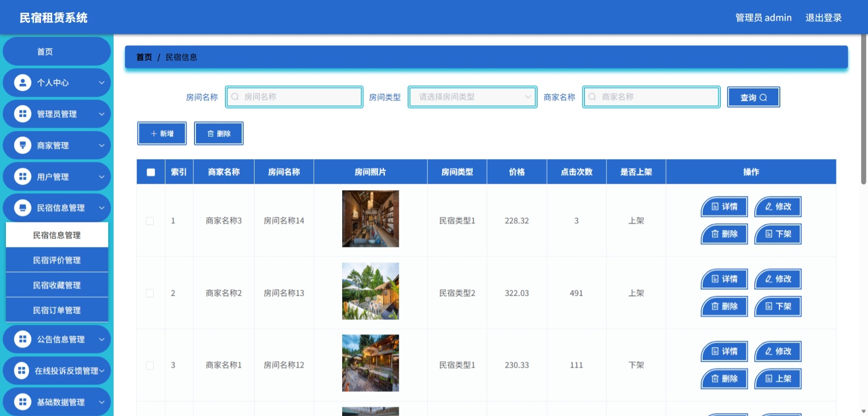Expand 商家管理 menu chevron
This screenshot has height=416, width=868.
[101, 145]
